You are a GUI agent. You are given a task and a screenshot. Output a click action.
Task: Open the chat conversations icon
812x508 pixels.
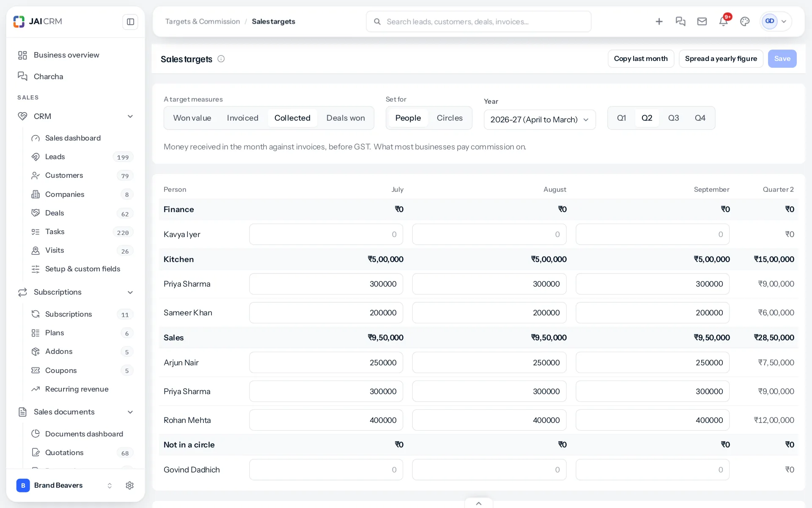[680, 22]
